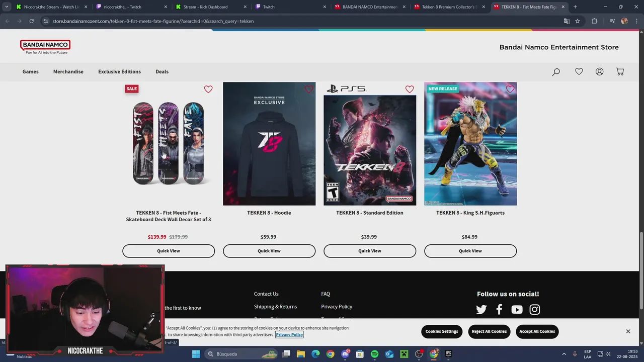
Task: Open the Merchandise menu
Action: [68, 71]
